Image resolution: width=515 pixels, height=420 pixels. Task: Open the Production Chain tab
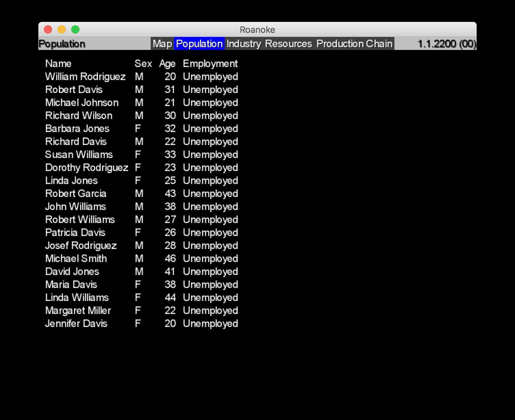354,44
